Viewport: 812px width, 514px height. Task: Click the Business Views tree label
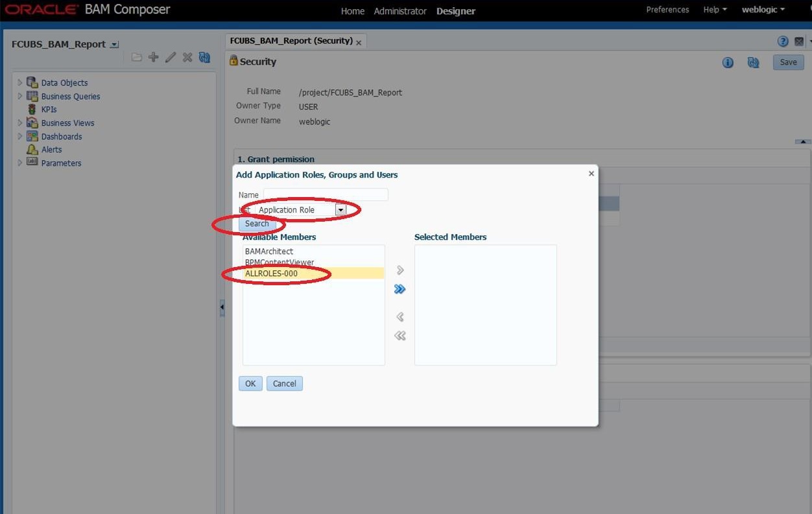pos(67,123)
